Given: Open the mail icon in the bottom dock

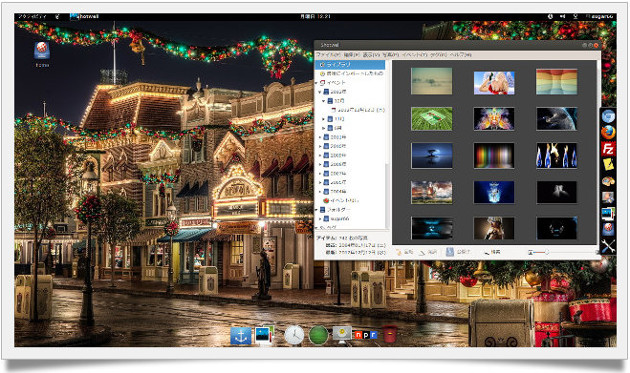Looking at the screenshot, I should point(342,334).
